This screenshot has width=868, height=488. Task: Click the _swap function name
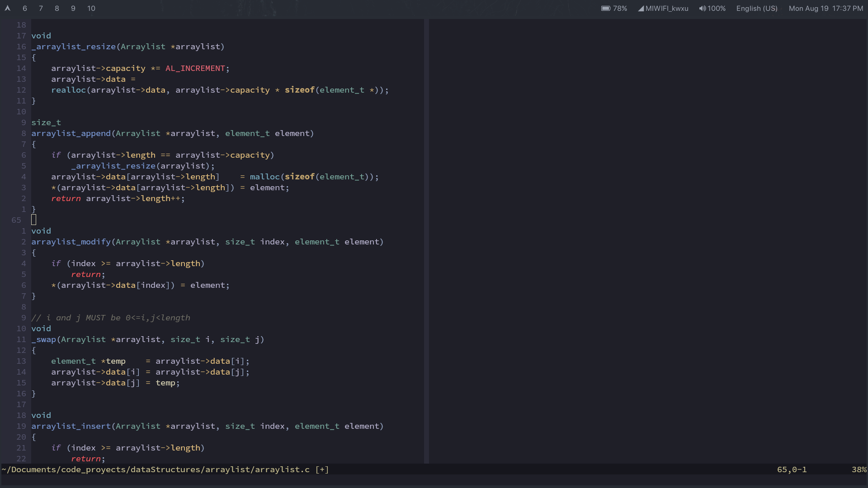[x=44, y=339]
